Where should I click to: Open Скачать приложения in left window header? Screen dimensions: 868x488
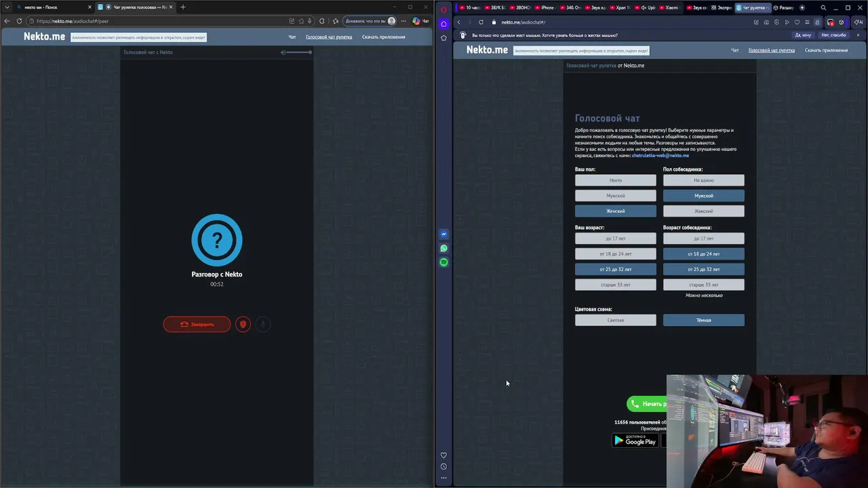pos(383,37)
